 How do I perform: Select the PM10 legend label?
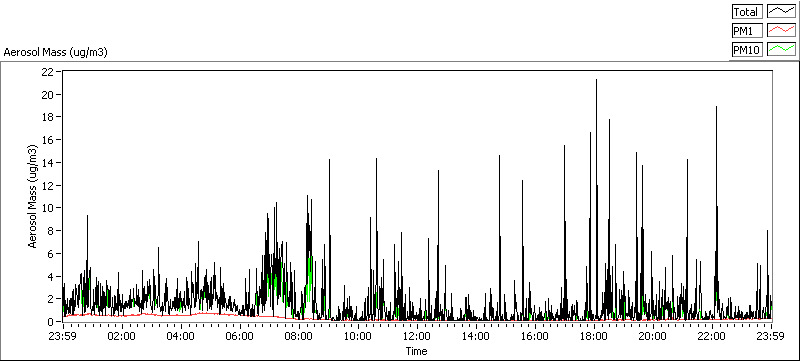click(746, 49)
